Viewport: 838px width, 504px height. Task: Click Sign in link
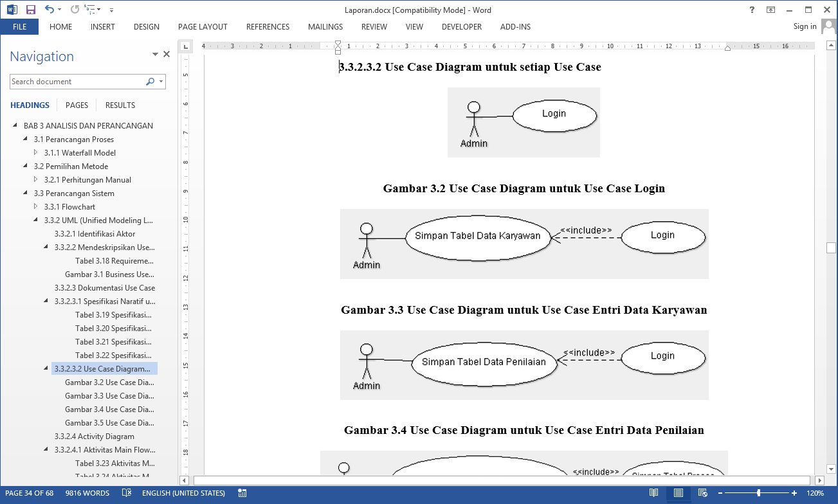(x=805, y=26)
